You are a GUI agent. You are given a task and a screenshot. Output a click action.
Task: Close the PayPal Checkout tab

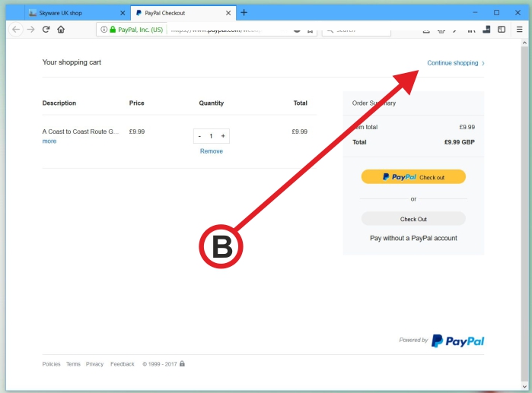coord(228,13)
